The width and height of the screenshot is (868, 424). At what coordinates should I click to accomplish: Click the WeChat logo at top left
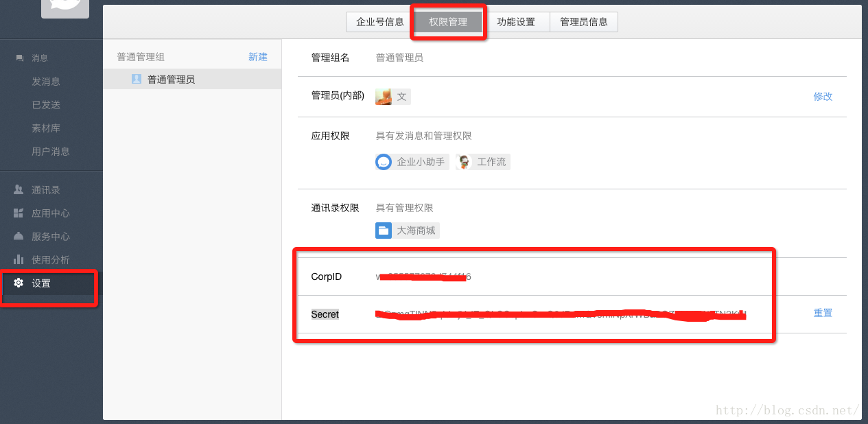(64, 7)
